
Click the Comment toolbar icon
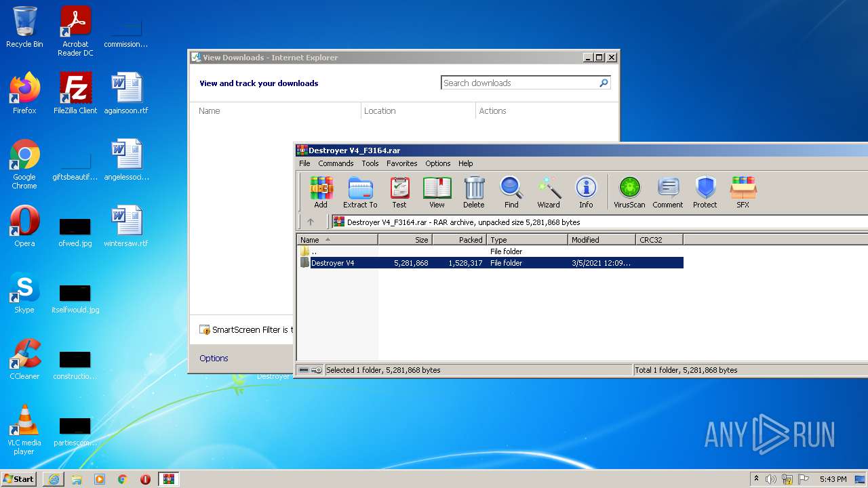pos(668,192)
